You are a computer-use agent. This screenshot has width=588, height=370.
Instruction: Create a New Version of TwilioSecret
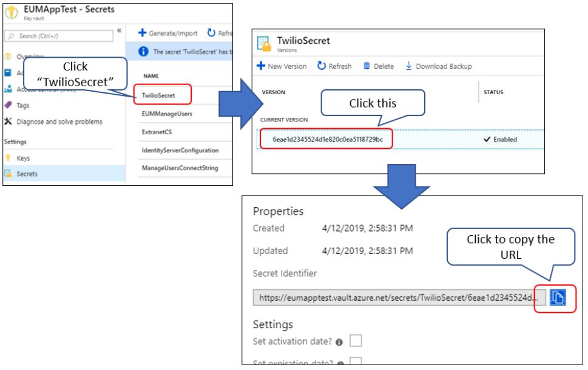click(x=282, y=66)
